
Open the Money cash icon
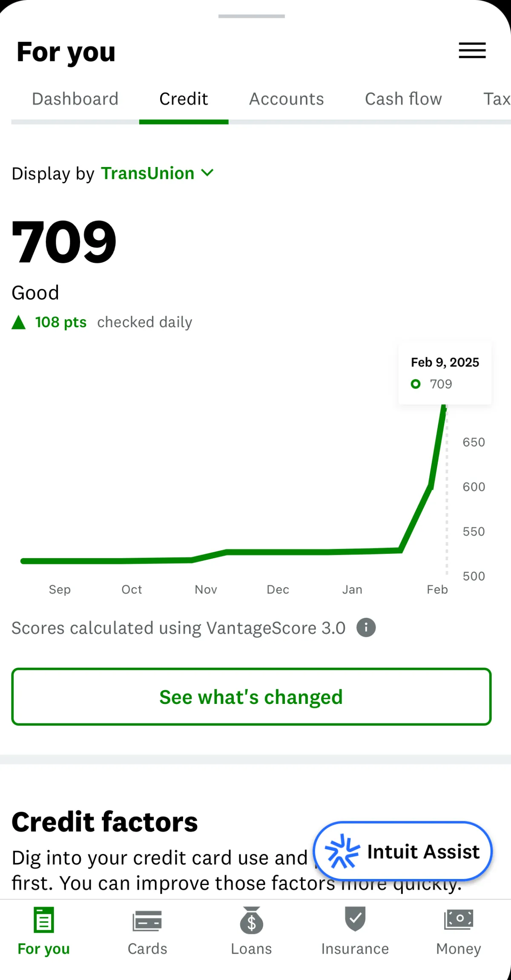coord(459,919)
